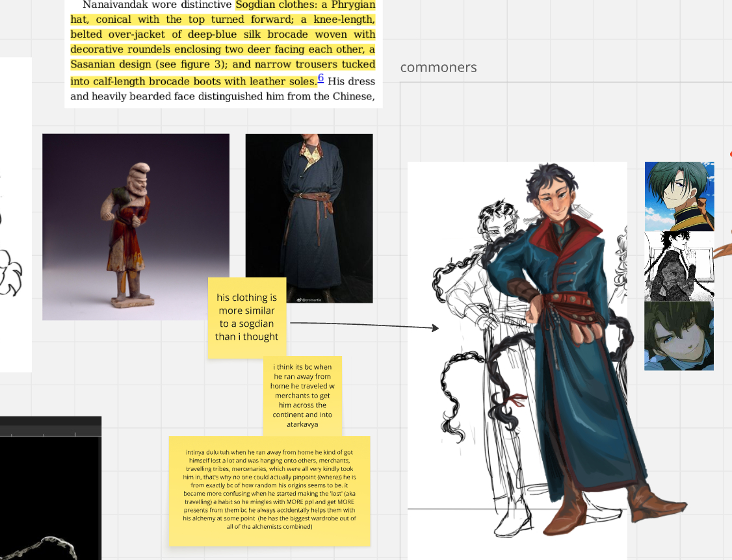Select the smiling dark-haired anime boy image
The height and width of the screenshot is (560, 732).
point(679,335)
